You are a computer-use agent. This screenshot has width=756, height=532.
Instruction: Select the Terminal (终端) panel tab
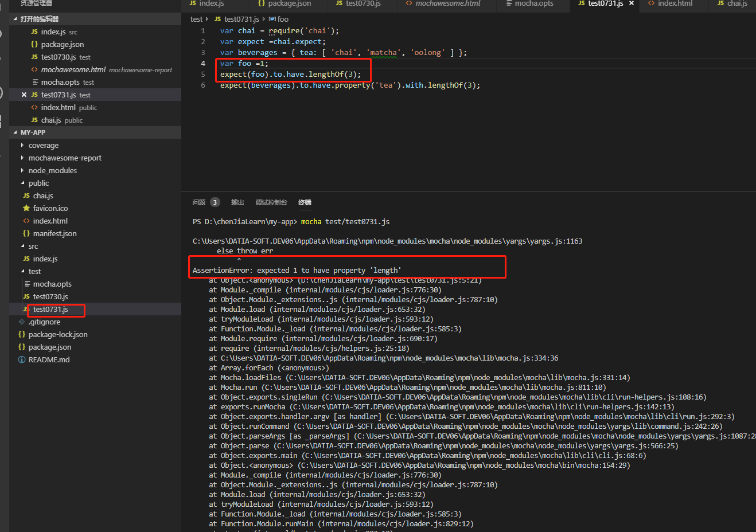pyautogui.click(x=305, y=202)
